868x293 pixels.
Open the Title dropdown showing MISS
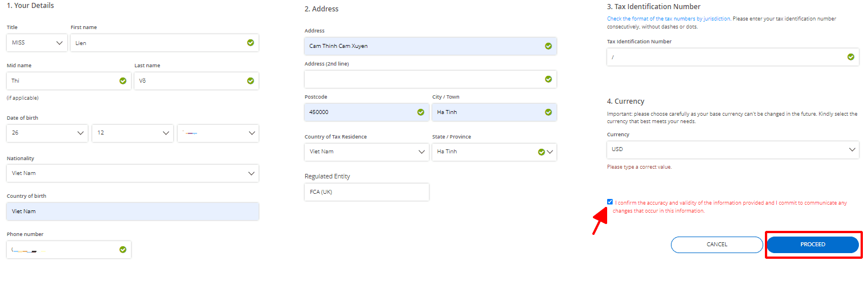37,43
